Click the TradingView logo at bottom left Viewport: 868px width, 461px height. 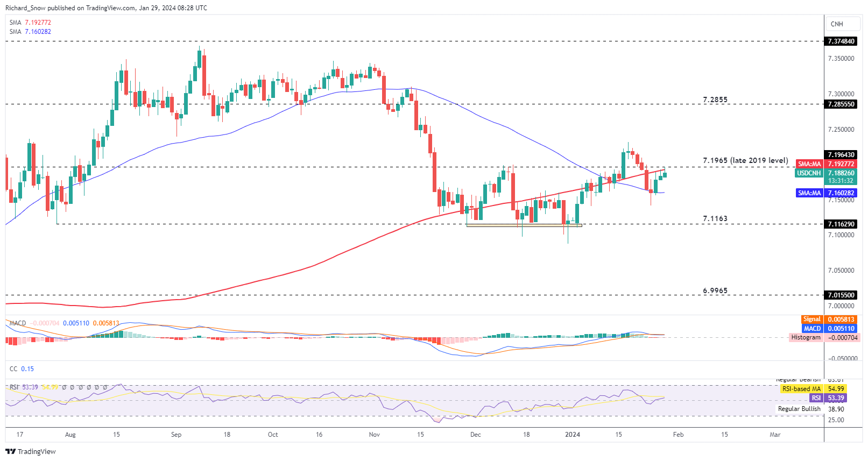[x=31, y=451]
